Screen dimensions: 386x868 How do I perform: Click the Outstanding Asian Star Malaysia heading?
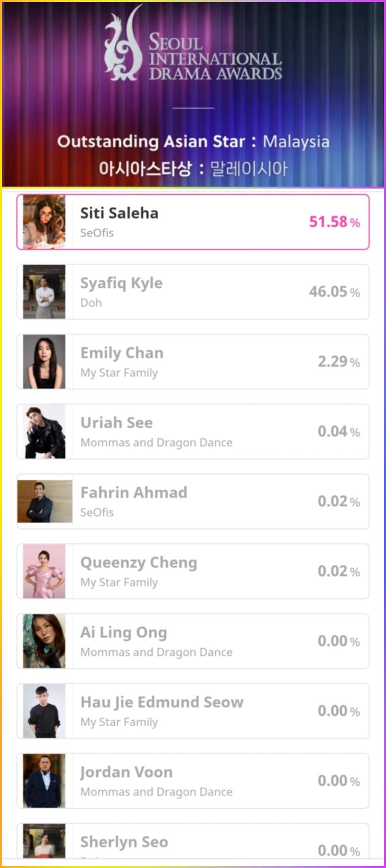click(x=193, y=142)
